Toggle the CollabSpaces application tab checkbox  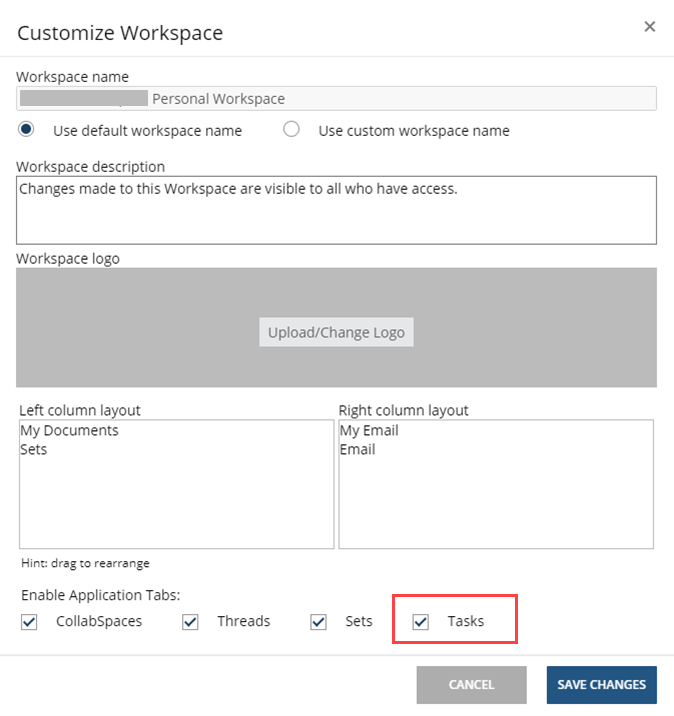[29, 622]
